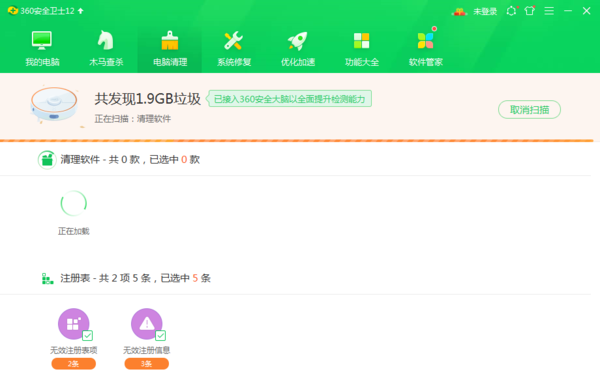Open 我的电脑 monitor icon
Viewport: 600px width, 378px height.
coord(42,40)
